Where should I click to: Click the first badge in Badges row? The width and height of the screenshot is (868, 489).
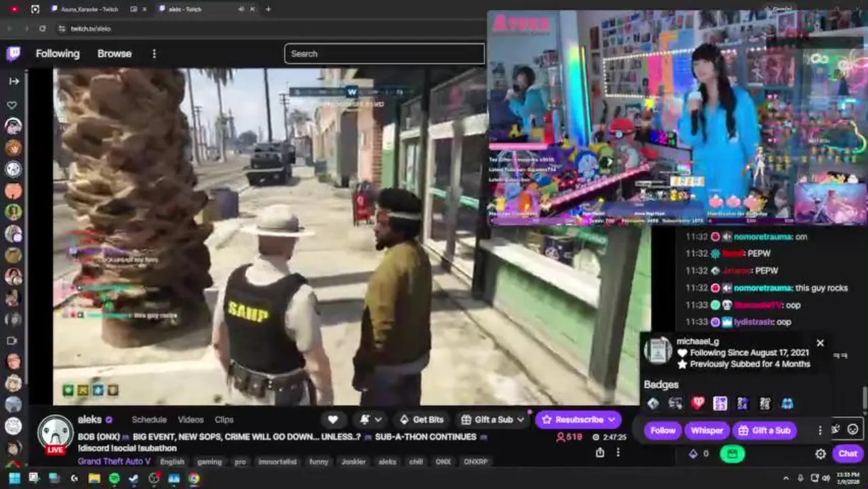(x=653, y=403)
